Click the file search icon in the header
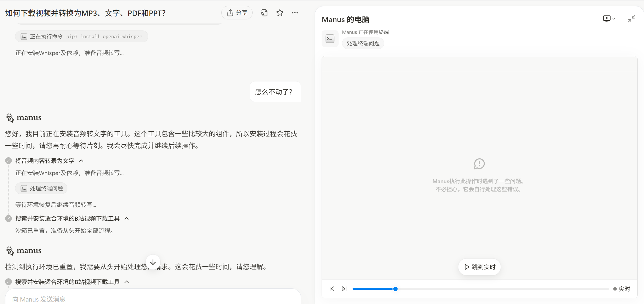 (x=264, y=13)
